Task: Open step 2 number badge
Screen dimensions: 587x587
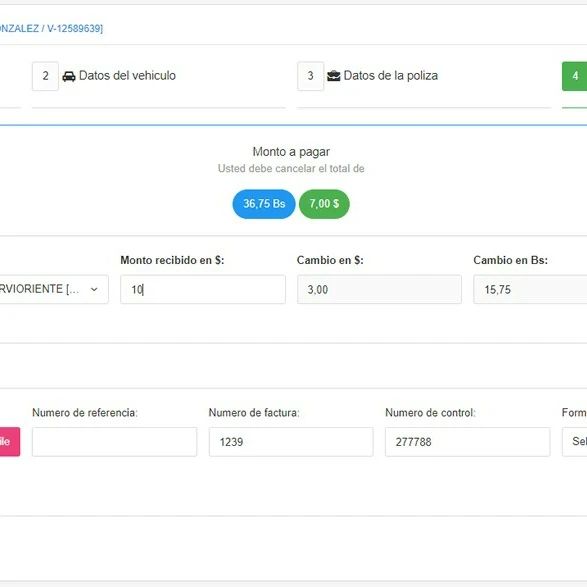Action: click(x=45, y=76)
